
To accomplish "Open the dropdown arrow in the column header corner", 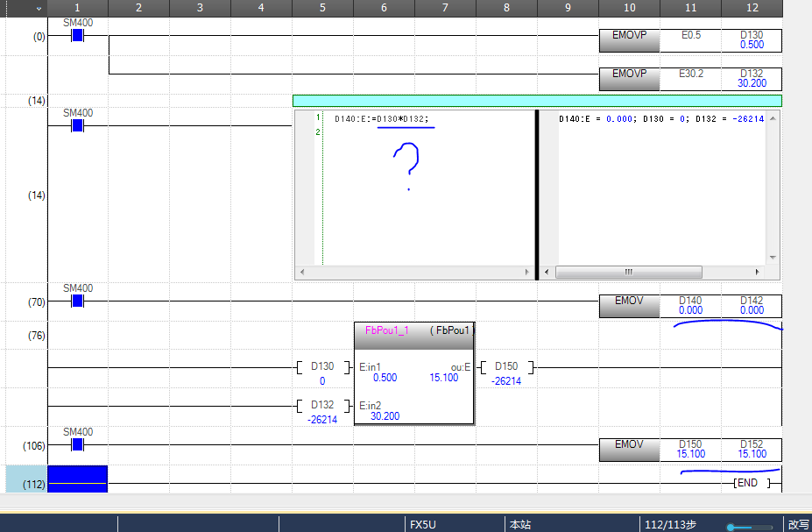I will [38, 8].
